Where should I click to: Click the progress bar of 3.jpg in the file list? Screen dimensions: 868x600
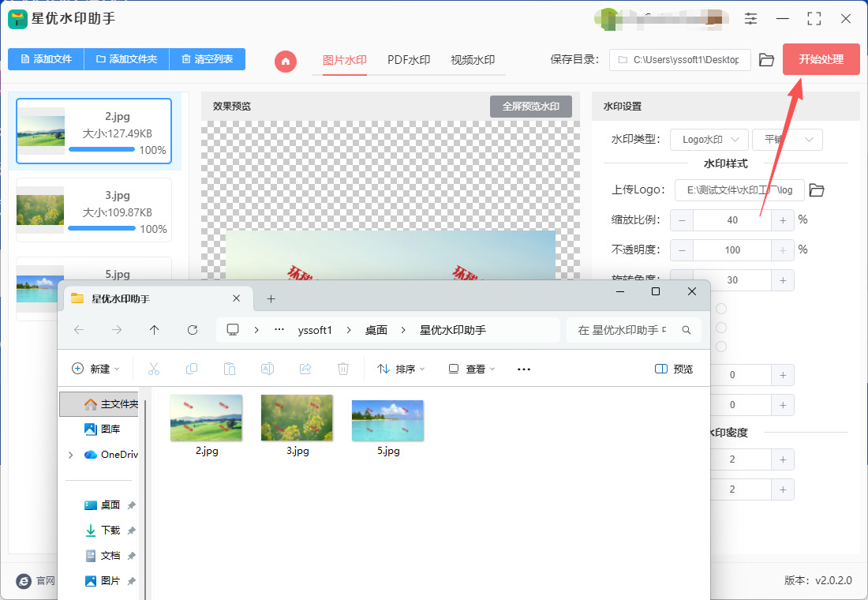pyautogui.click(x=102, y=228)
